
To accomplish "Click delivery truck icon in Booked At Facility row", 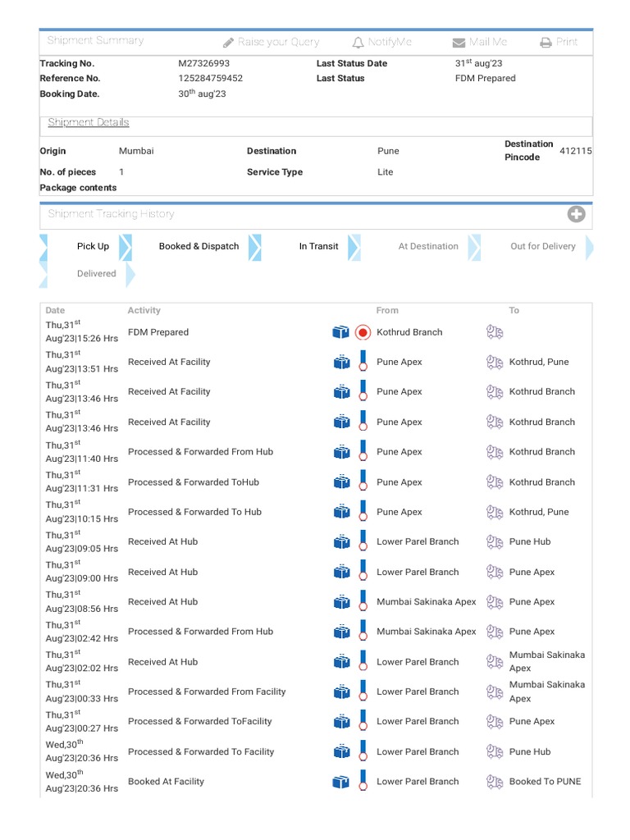I will coord(495,782).
